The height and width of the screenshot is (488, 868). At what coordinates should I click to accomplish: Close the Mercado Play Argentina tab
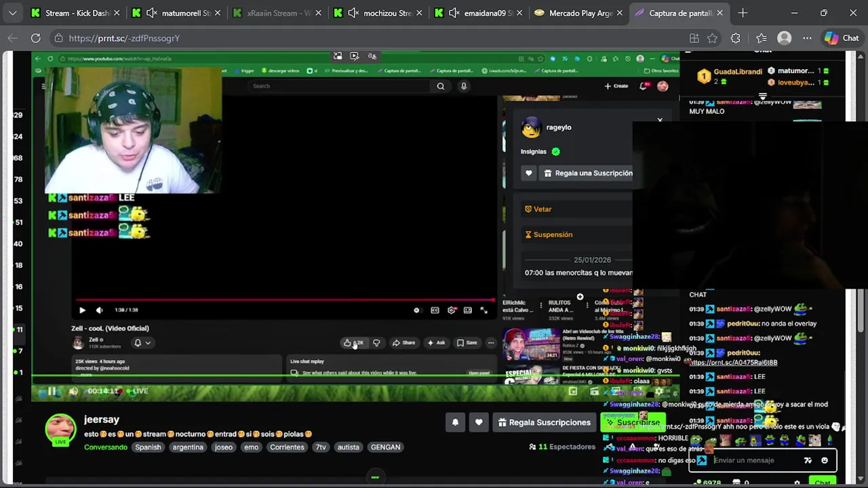point(619,13)
